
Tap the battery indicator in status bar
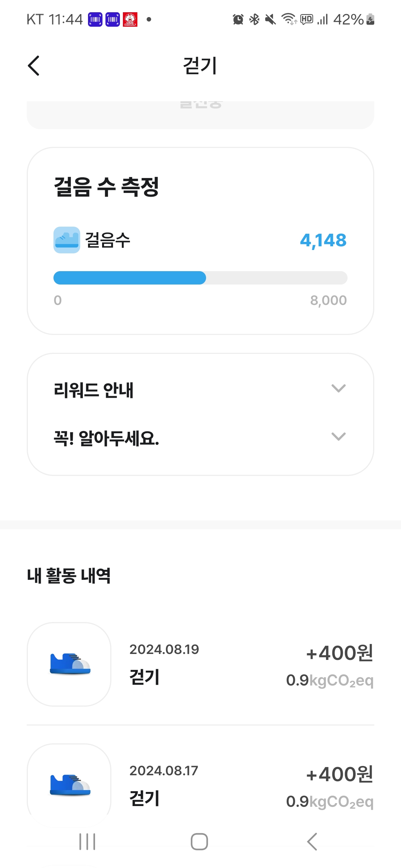pyautogui.click(x=370, y=19)
